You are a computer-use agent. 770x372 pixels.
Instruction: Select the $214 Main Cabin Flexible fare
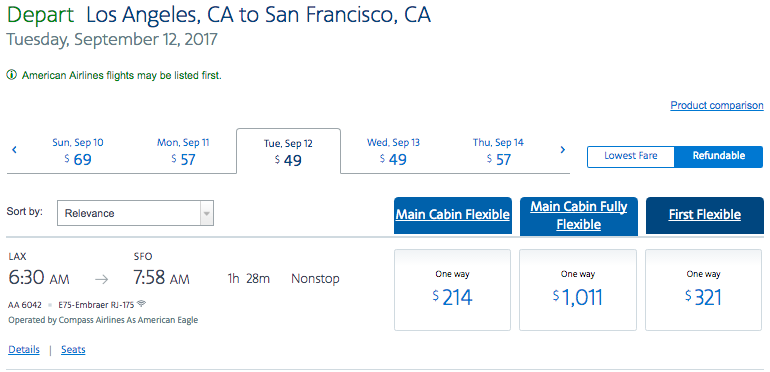click(x=452, y=290)
